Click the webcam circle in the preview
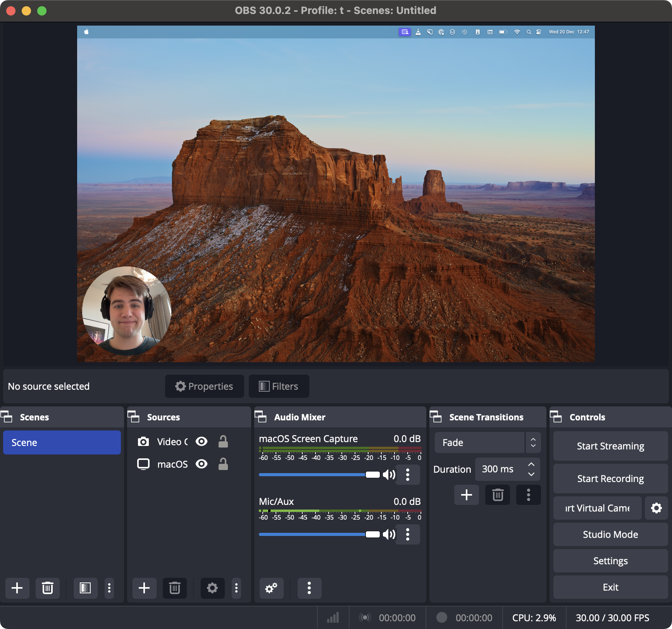 tap(127, 311)
